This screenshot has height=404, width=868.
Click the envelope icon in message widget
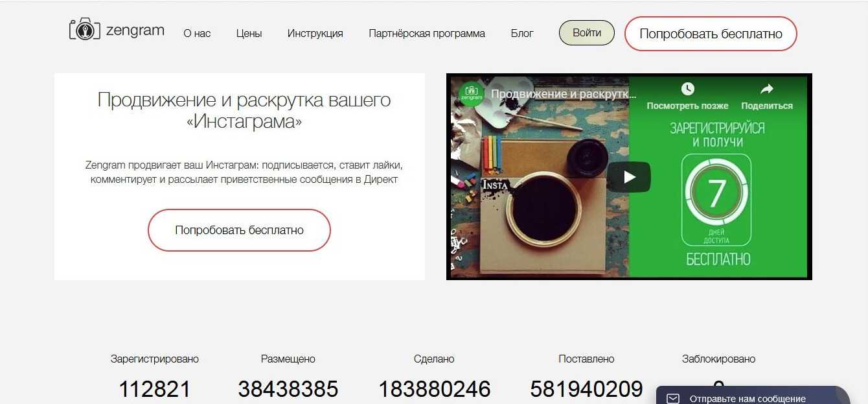[x=673, y=398]
